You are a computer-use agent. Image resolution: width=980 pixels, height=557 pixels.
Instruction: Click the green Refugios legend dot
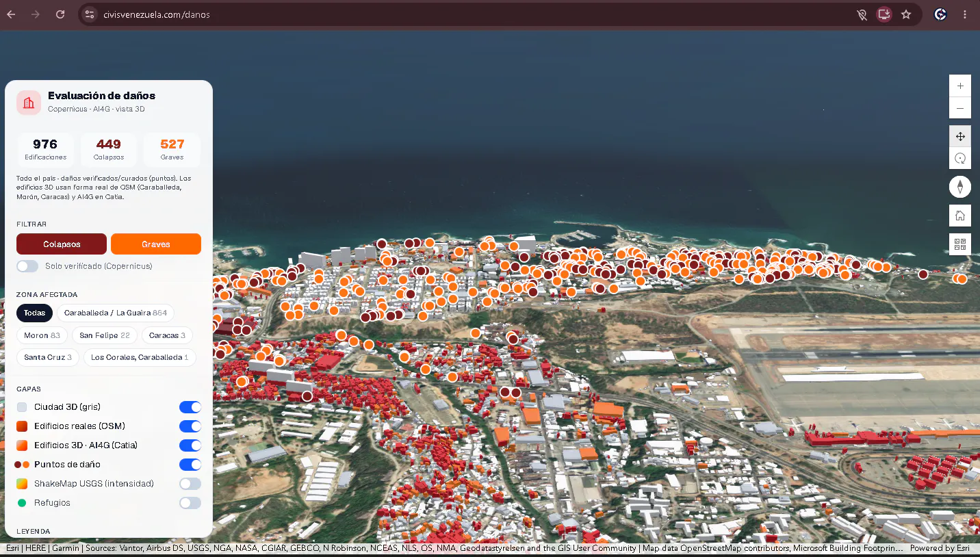[22, 503]
